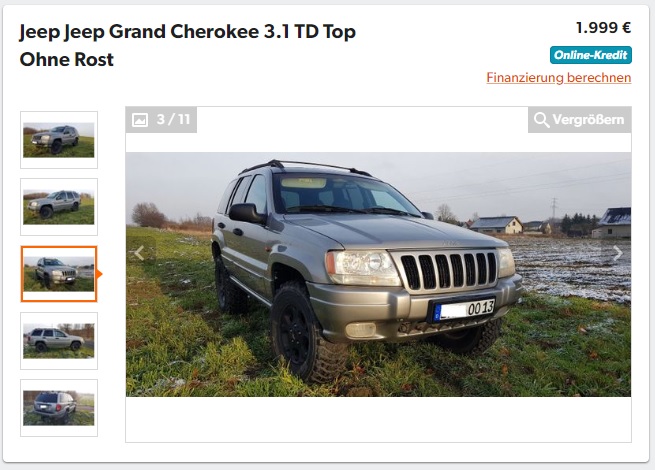Show the fifth thumbnail rear view of Jeep

click(59, 408)
